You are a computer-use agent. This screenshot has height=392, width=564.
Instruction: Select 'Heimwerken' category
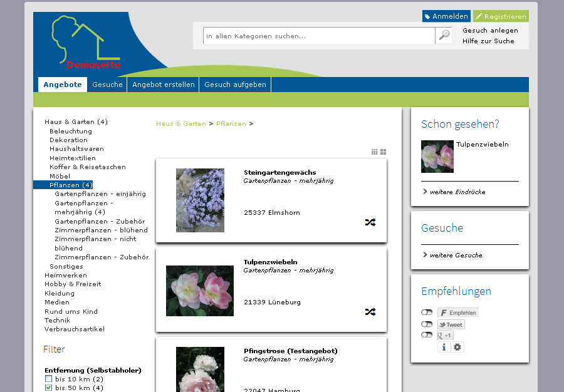pos(65,276)
